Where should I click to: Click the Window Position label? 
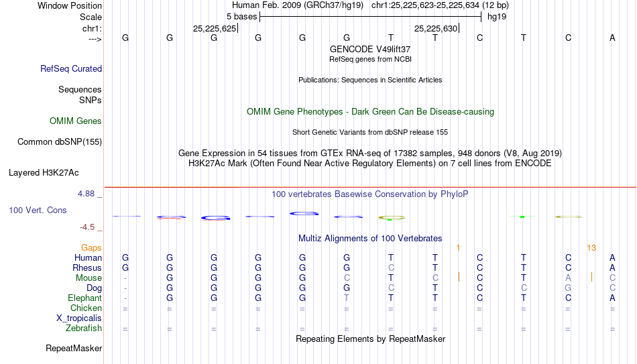click(x=70, y=5)
